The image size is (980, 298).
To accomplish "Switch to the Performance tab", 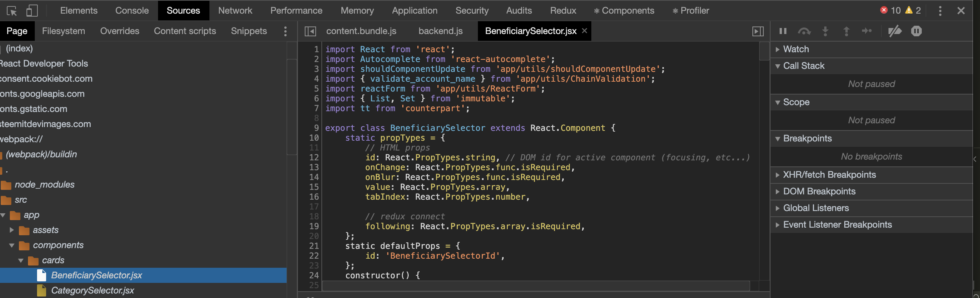I will pyautogui.click(x=296, y=11).
